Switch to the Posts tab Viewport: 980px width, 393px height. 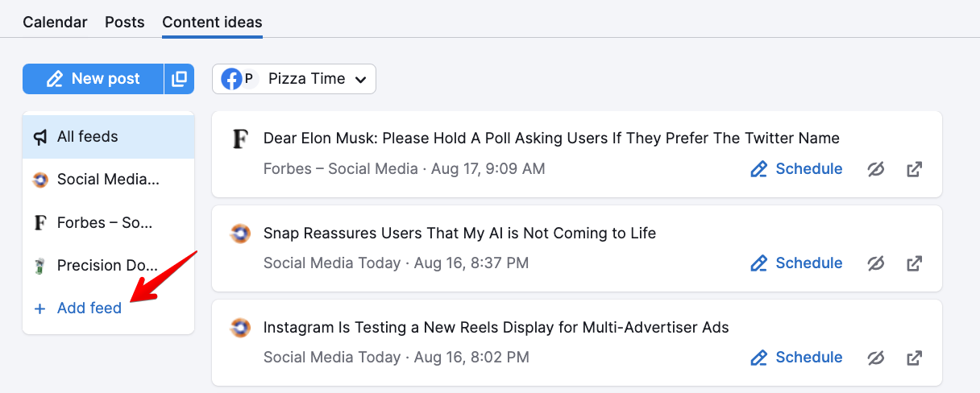pyautogui.click(x=125, y=23)
